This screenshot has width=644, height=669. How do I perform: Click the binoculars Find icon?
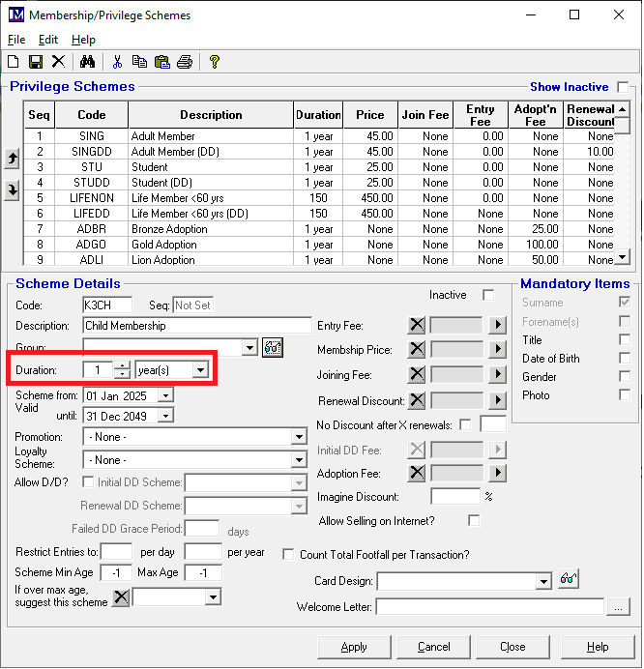[87, 62]
